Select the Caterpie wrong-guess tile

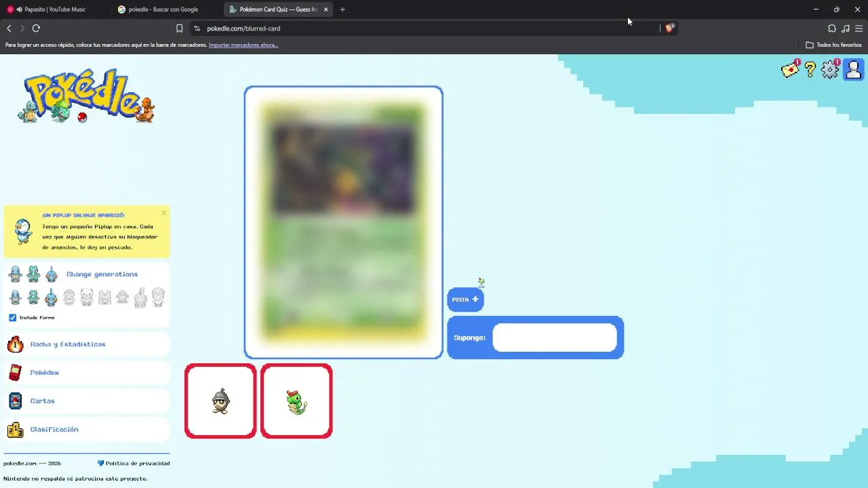pyautogui.click(x=296, y=401)
